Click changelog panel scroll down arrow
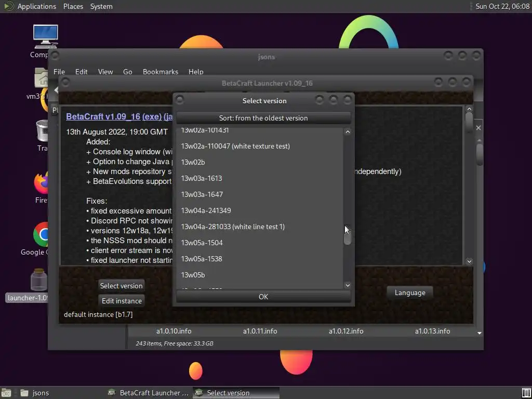Image resolution: width=532 pixels, height=399 pixels. pos(469,261)
